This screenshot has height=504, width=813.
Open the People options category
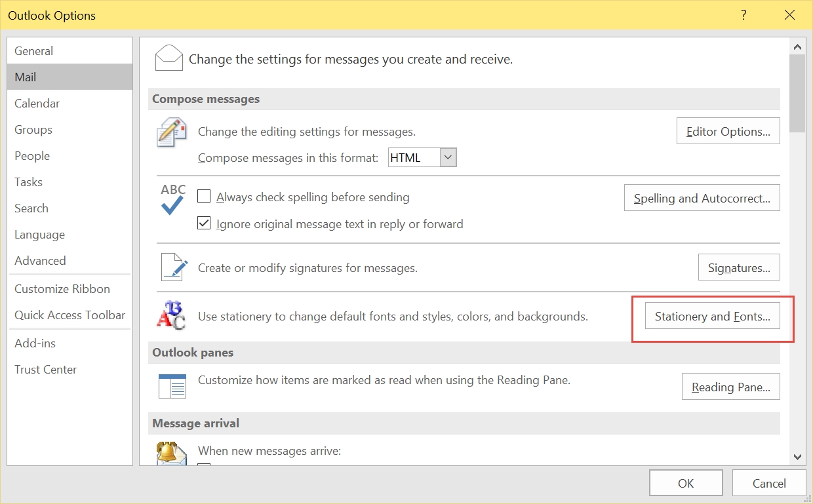point(69,155)
